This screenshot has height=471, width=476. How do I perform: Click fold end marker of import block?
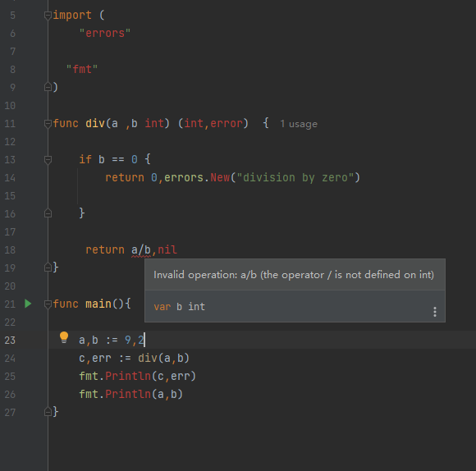tap(48, 87)
